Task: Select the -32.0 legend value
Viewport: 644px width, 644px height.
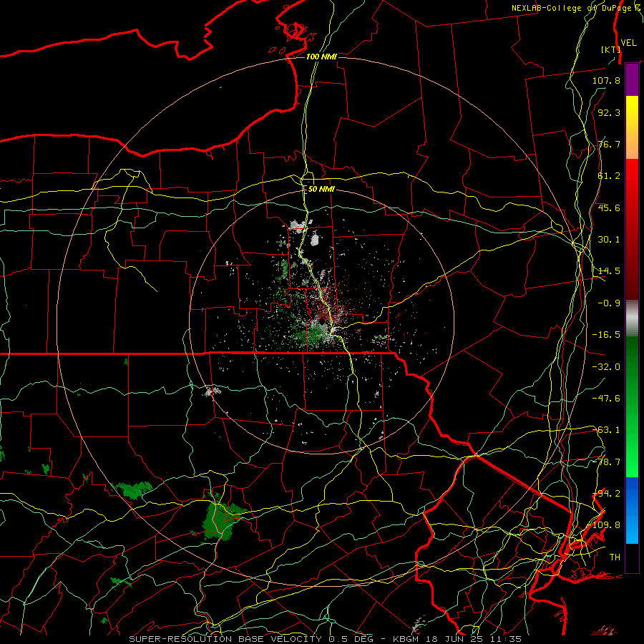Action: click(x=606, y=367)
